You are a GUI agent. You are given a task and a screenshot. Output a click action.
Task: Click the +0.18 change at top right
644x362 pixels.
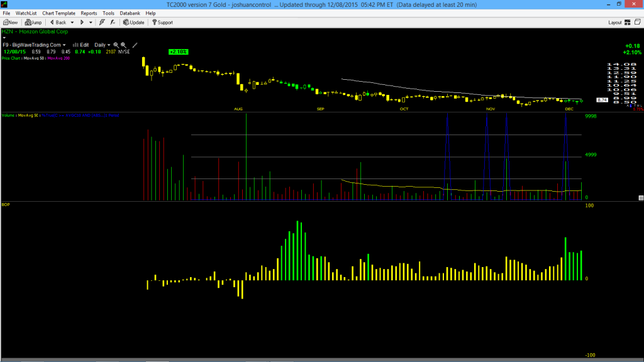tap(633, 46)
